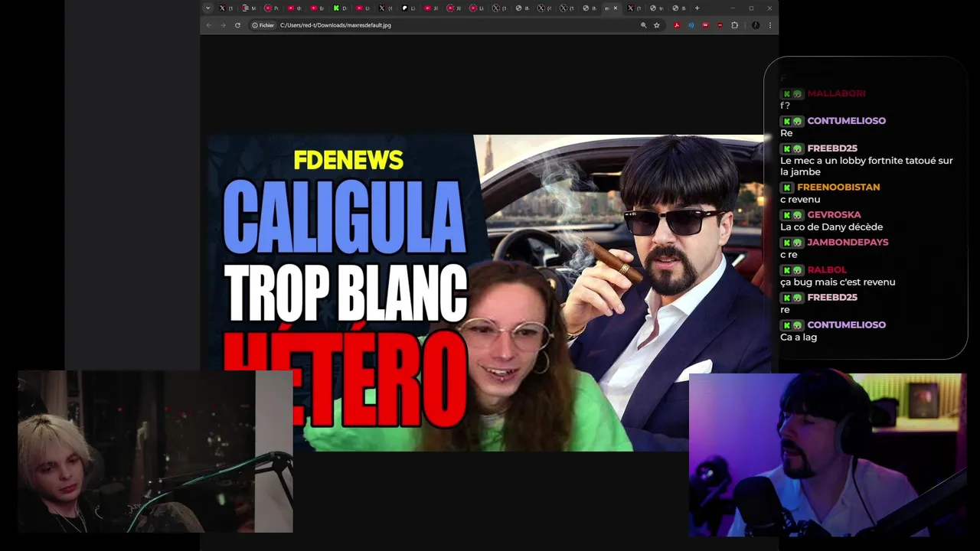Click the Kick badge beside GEVROSKA
Screen dimensions: 980x551
[x=786, y=215]
